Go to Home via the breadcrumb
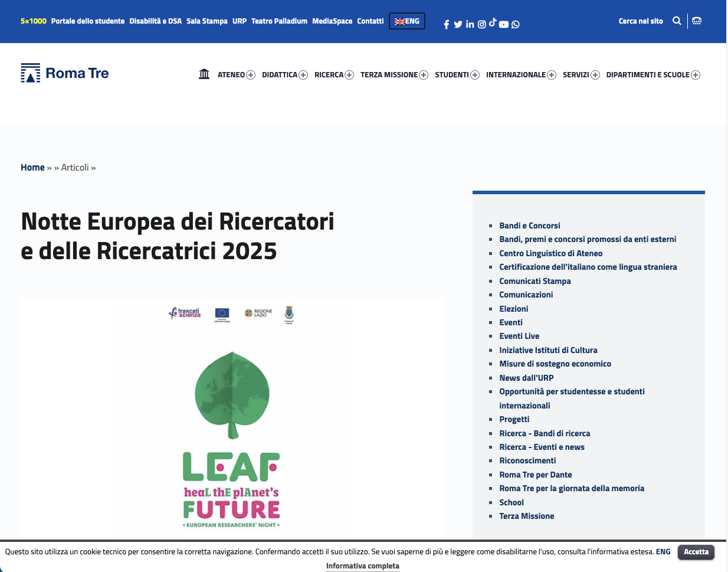The width and height of the screenshot is (728, 572). click(x=32, y=167)
